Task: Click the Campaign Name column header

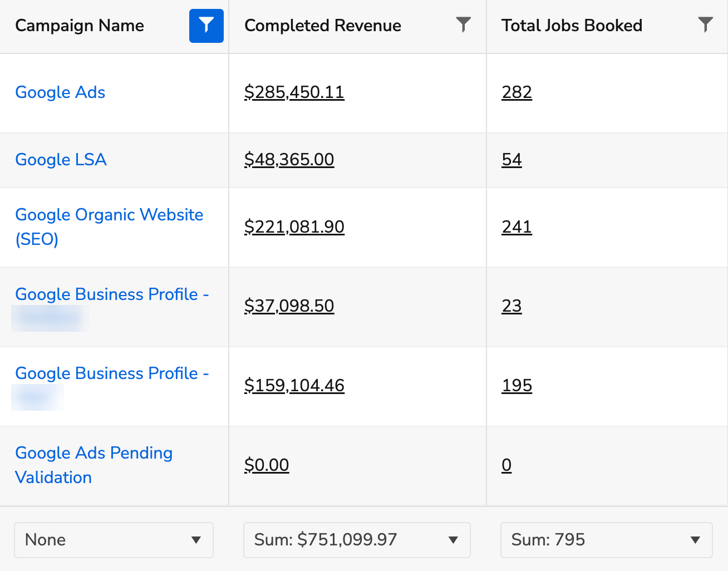Action: pos(80,26)
